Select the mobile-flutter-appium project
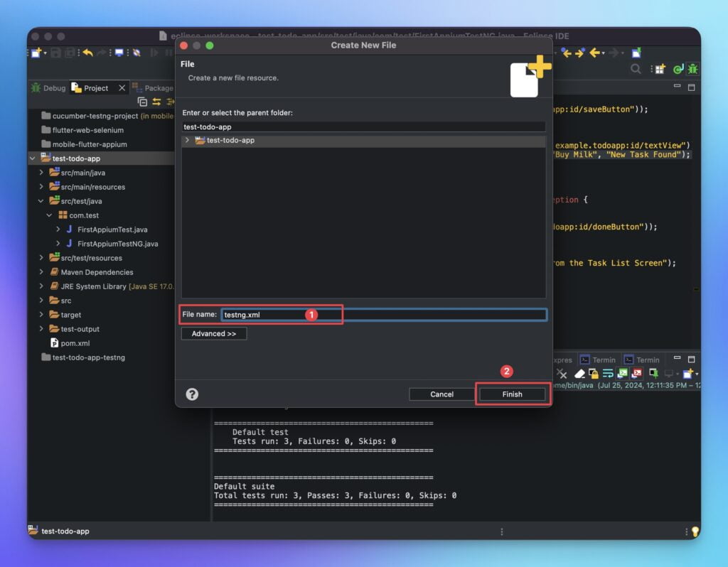 point(85,144)
